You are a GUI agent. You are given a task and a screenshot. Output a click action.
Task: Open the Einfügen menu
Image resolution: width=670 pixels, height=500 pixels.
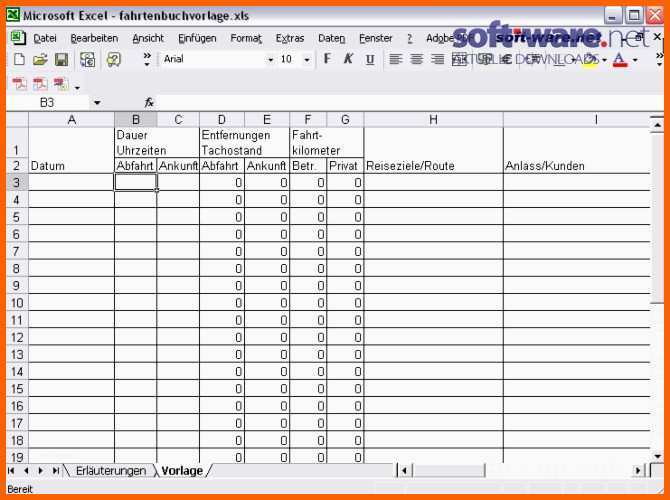(197, 38)
